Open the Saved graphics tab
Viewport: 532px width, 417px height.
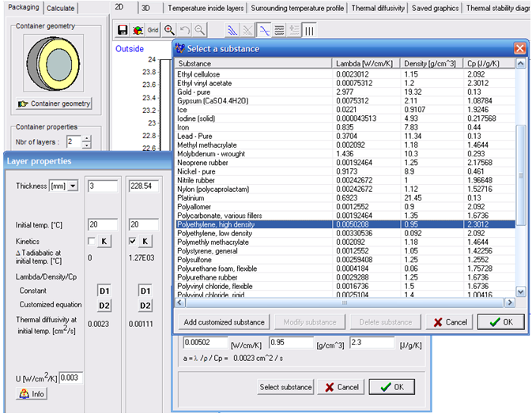pyautogui.click(x=435, y=8)
